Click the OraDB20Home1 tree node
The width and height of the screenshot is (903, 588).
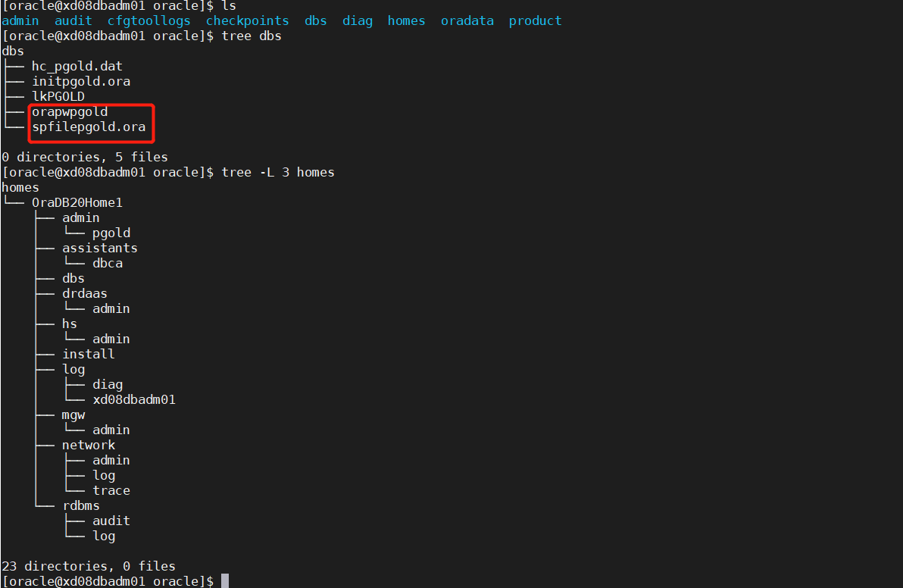[x=77, y=203]
